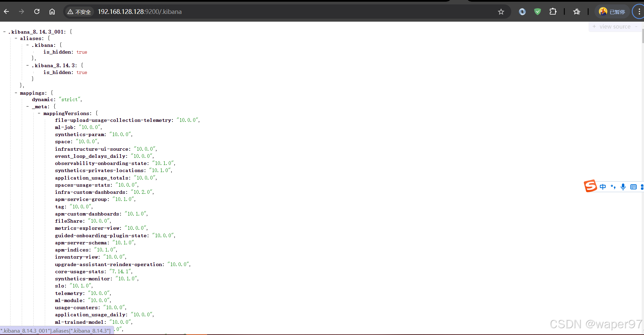Select the 'ml-job' key

point(64,127)
